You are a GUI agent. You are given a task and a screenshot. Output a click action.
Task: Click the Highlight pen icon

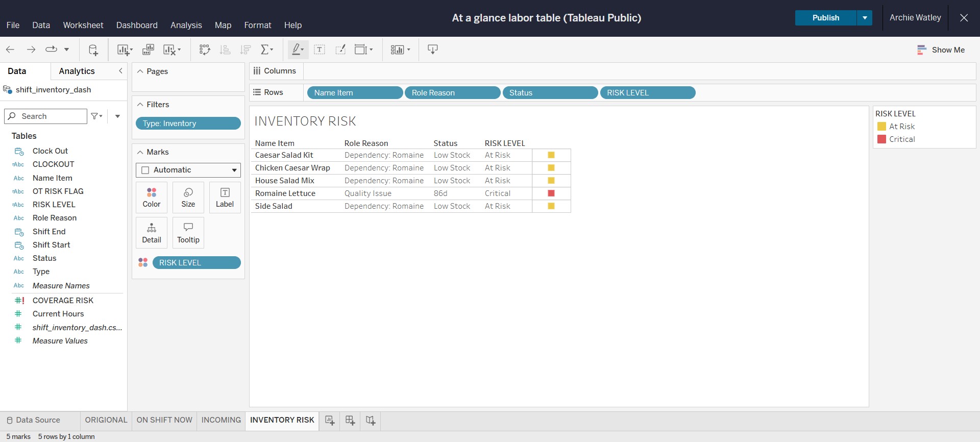pyautogui.click(x=296, y=50)
